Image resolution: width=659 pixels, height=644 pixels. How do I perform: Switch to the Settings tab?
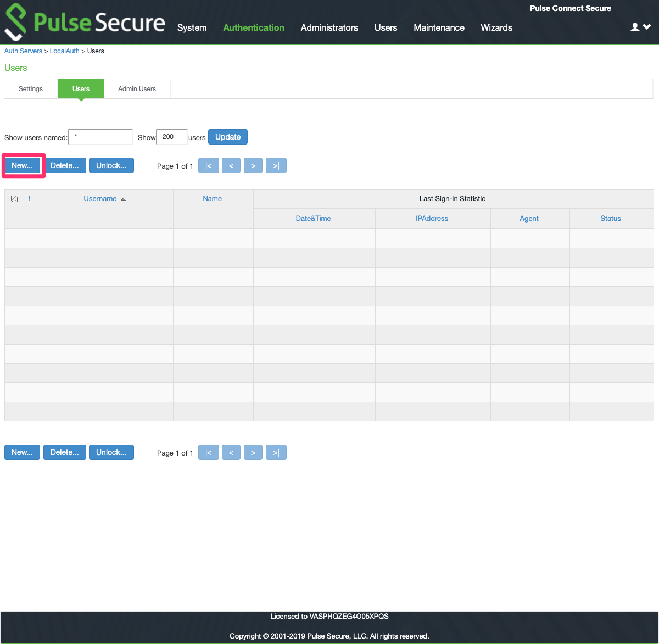pos(30,88)
